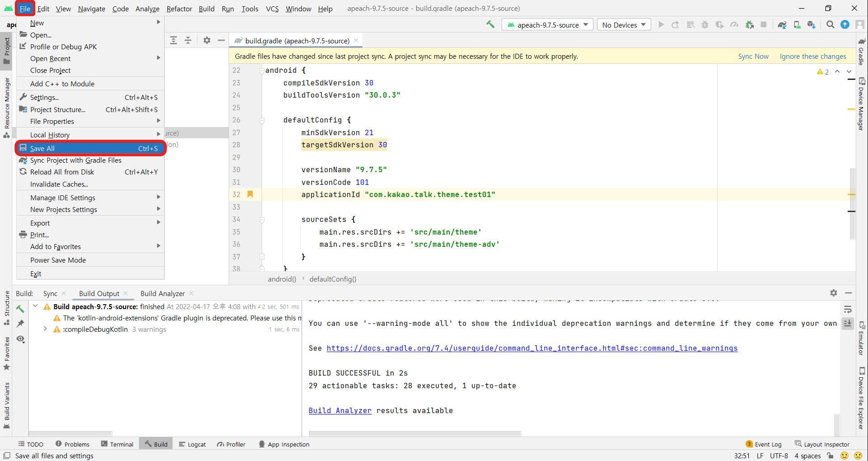Toggle soft-wrap in build output
This screenshot has height=461, width=868.
(848, 310)
